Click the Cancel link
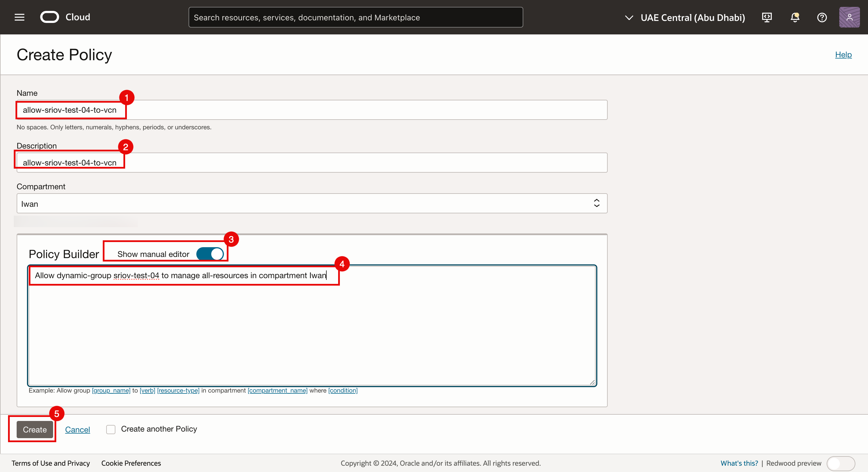This screenshot has height=472, width=868. pyautogui.click(x=77, y=430)
